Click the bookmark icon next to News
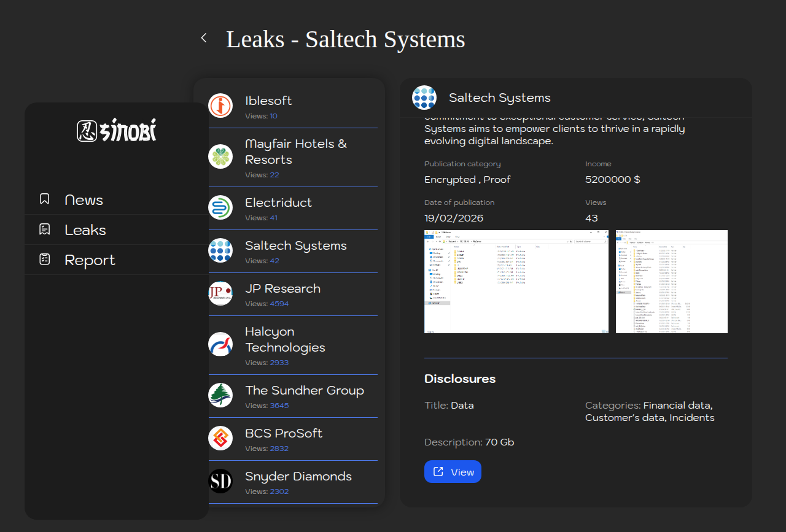This screenshot has height=532, width=786. 44,199
